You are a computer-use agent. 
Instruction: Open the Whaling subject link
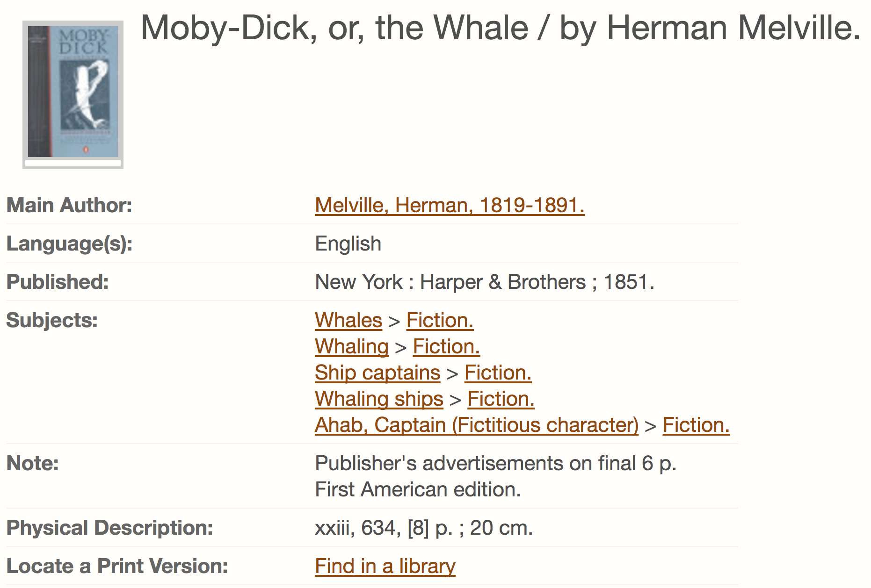pyautogui.click(x=351, y=347)
